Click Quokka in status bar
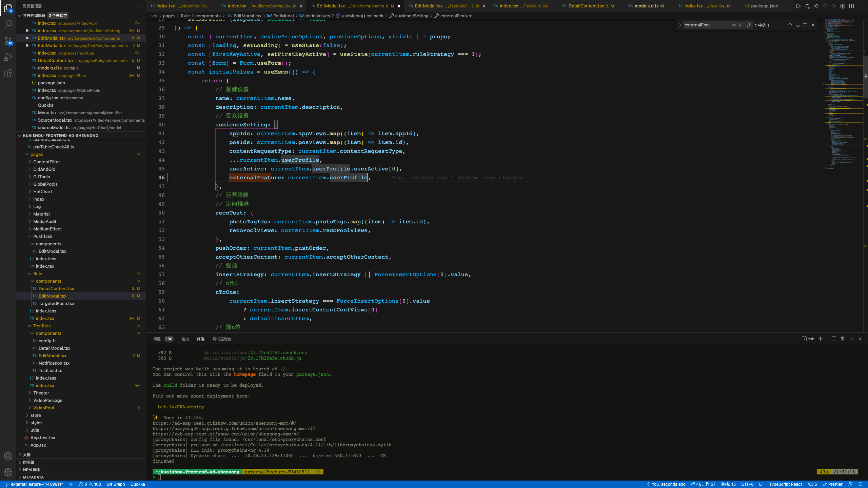 pos(137,484)
